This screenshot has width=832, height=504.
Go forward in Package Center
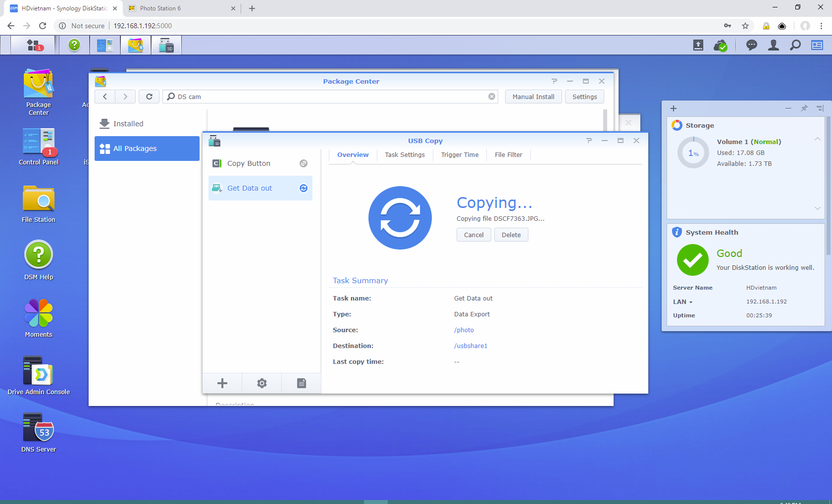point(125,97)
